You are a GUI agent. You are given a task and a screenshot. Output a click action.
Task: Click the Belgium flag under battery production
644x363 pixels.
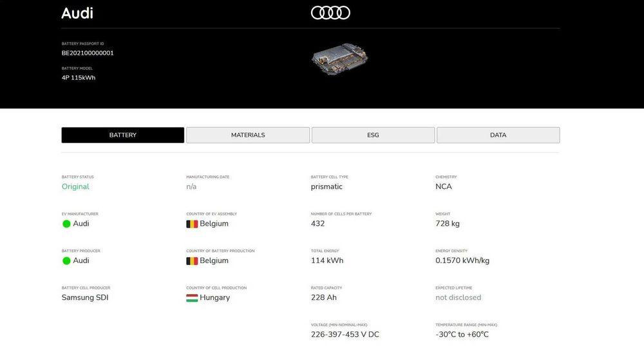point(192,261)
